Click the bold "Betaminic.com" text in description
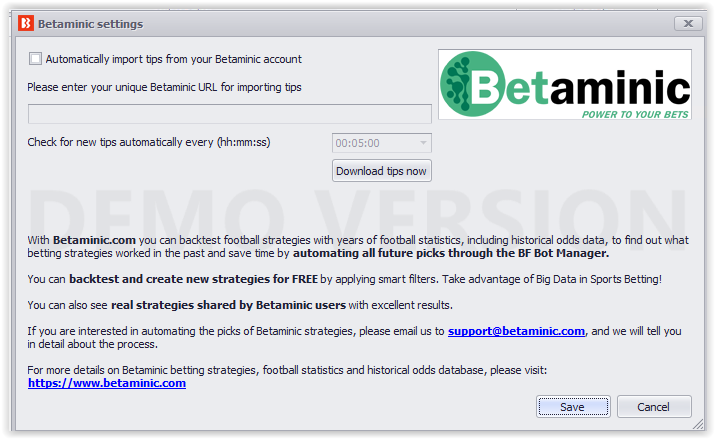Screen dimensions: 715x439 pyautogui.click(x=94, y=240)
